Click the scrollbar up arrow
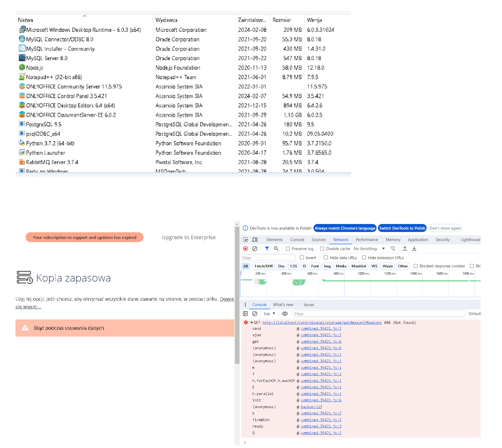 [237, 224]
